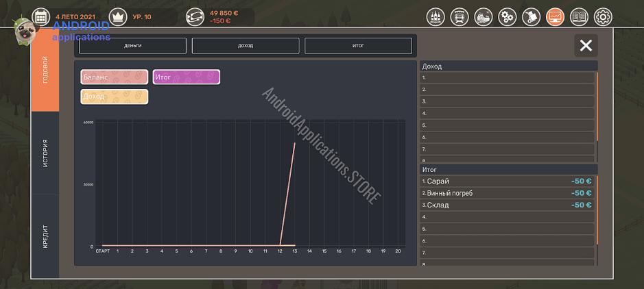This screenshot has height=289, width=644.
Task: Open the highlighted statistics monitor icon
Action: (x=556, y=17)
